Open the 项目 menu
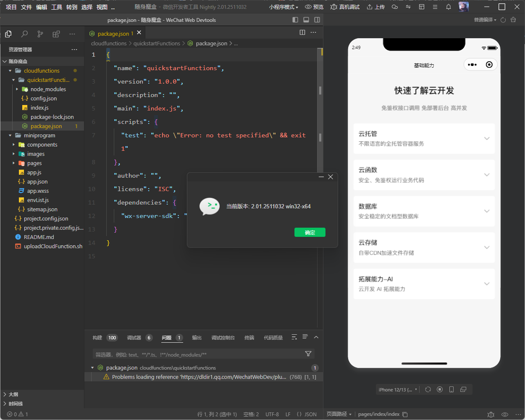The width and height of the screenshot is (525, 420). point(11,7)
